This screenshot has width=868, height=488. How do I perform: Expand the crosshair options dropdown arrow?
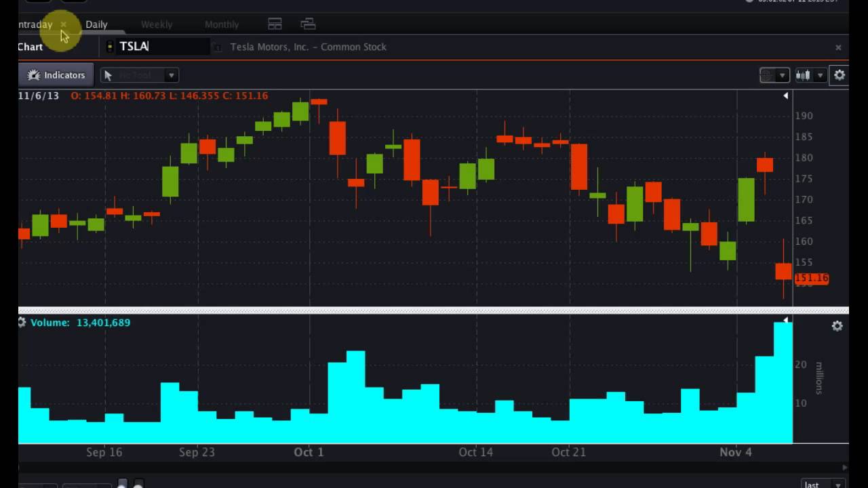point(783,75)
